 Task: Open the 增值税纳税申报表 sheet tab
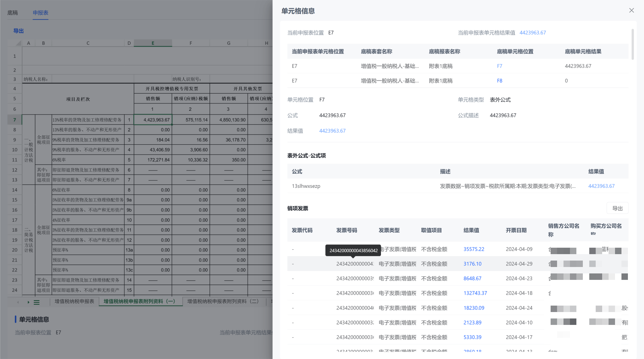74,301
